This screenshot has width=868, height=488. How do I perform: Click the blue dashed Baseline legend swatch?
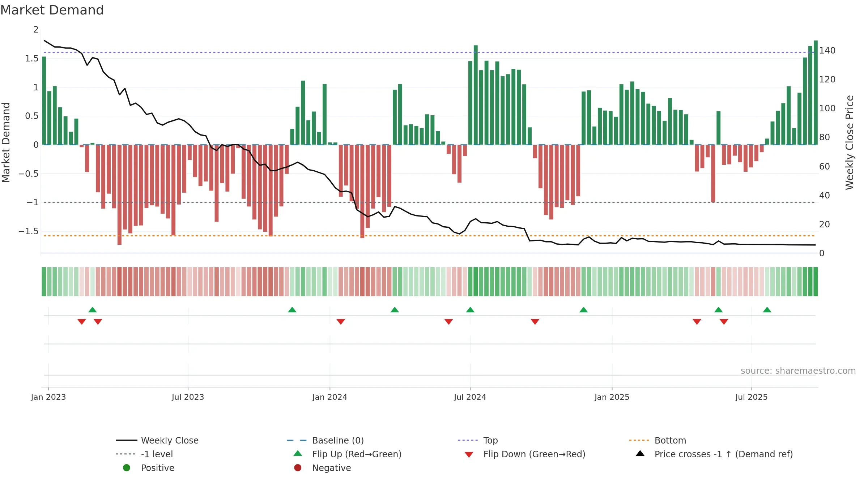(297, 440)
